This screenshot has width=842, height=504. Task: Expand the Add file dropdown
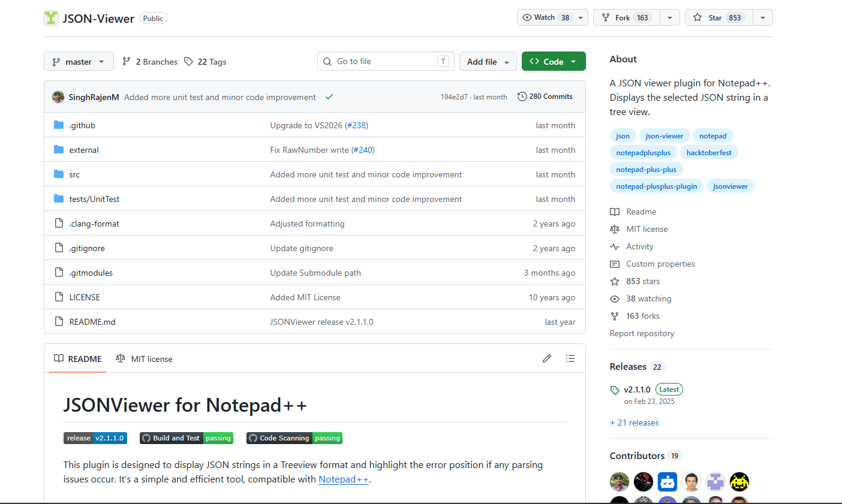(488, 61)
